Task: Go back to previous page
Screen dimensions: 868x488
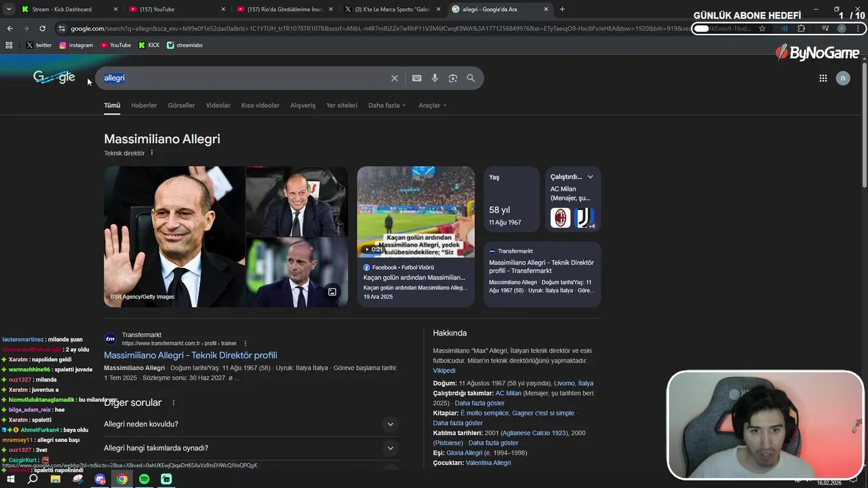Action: click(x=9, y=28)
